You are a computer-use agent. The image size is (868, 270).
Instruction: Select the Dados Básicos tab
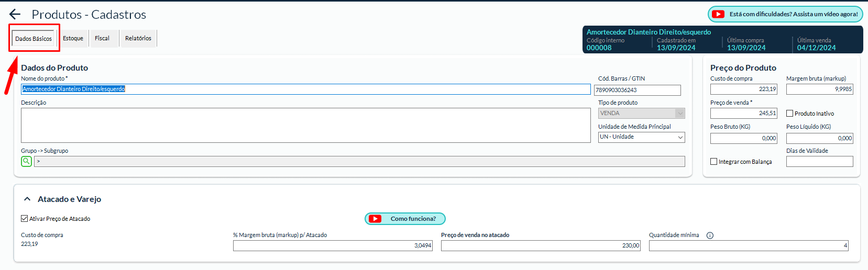coord(34,39)
